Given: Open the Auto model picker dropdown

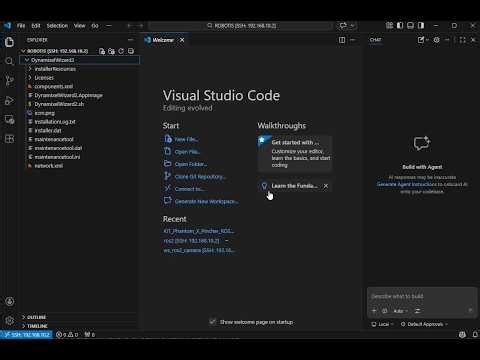Looking at the screenshot, I should point(401,311).
